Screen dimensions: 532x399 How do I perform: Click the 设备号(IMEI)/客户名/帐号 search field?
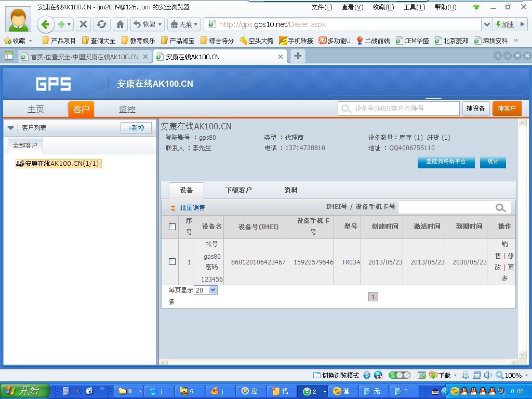point(398,109)
